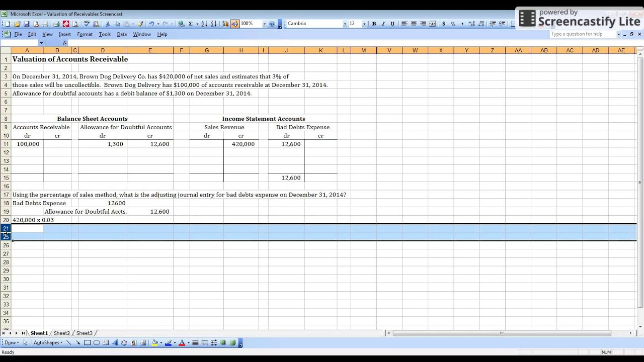
Task: Toggle Center alignment
Action: [x=414, y=24]
